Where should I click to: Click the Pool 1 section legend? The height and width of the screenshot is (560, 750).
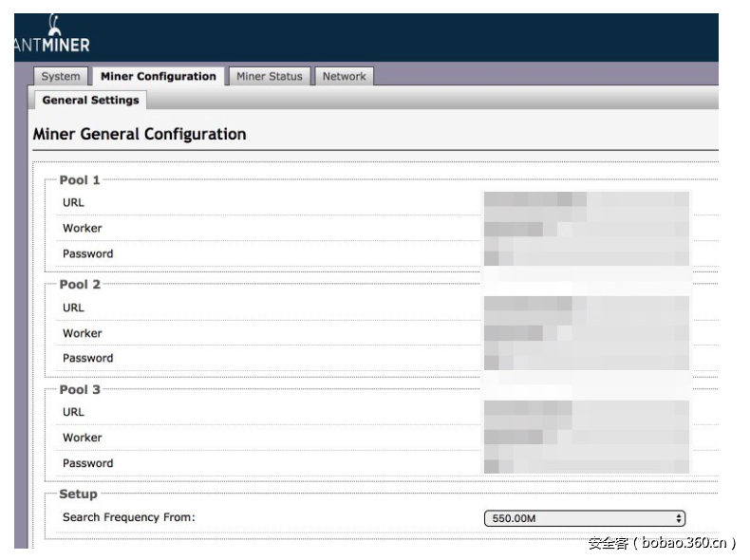click(80, 180)
